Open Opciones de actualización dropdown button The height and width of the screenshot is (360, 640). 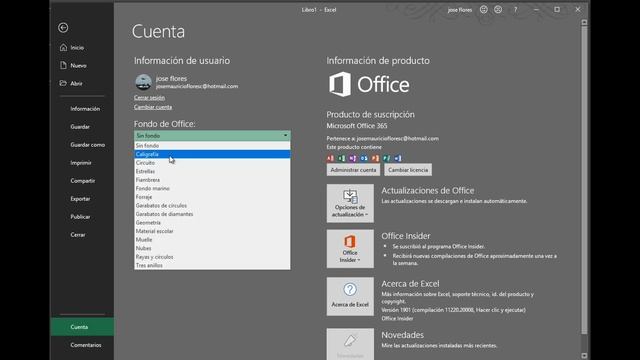350,203
